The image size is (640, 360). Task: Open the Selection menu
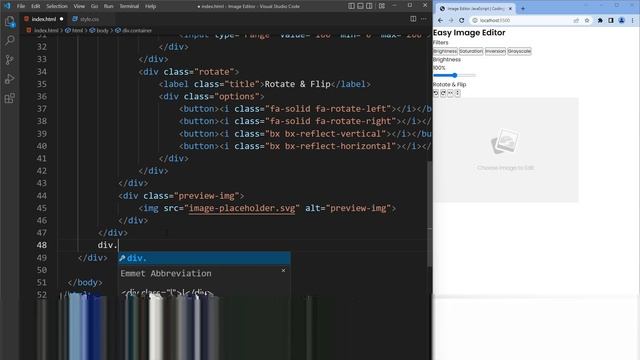tap(57, 6)
